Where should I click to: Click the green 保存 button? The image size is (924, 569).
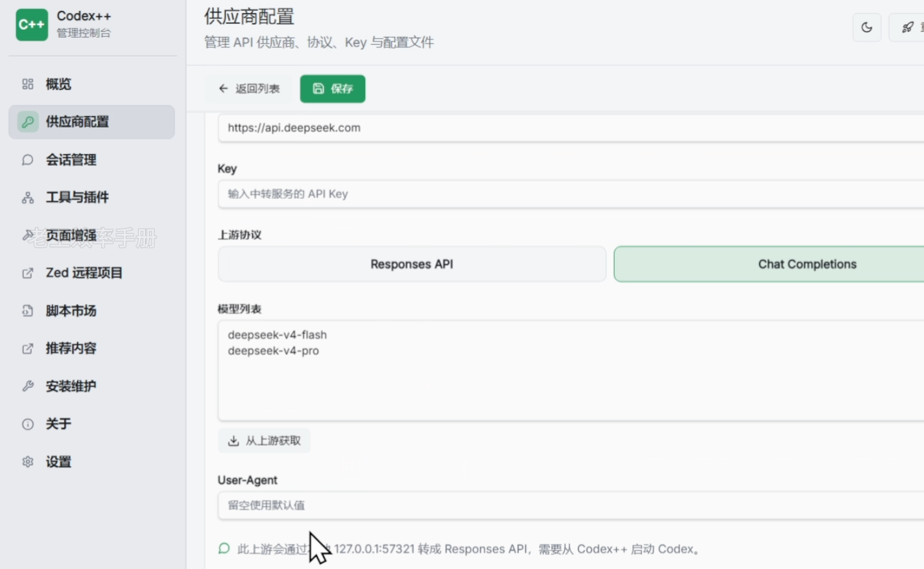point(333,89)
